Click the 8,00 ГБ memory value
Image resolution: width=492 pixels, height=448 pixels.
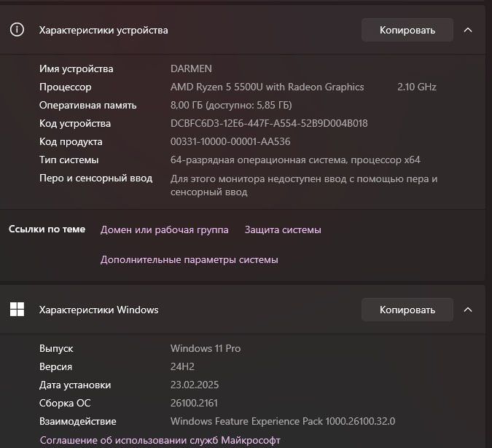tap(231, 105)
